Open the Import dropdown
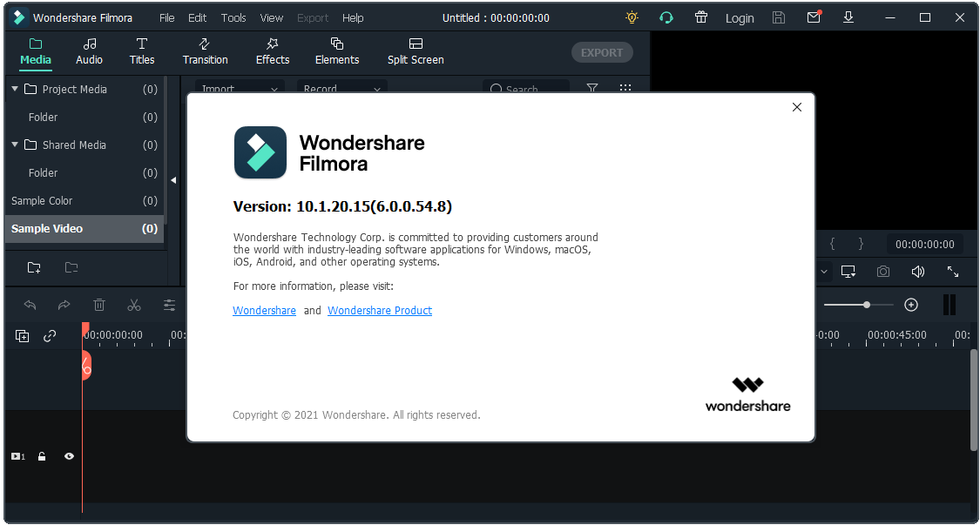 240,87
